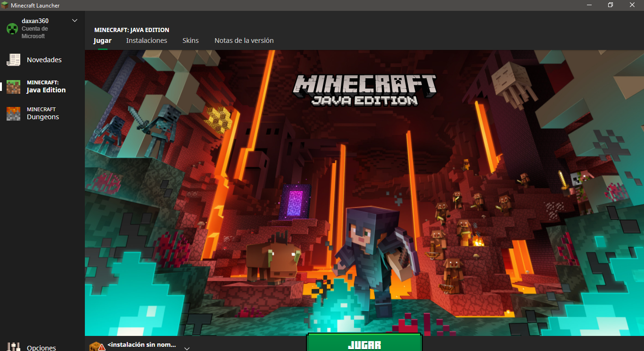
Task: Switch to the Jugar tab
Action: click(x=102, y=41)
